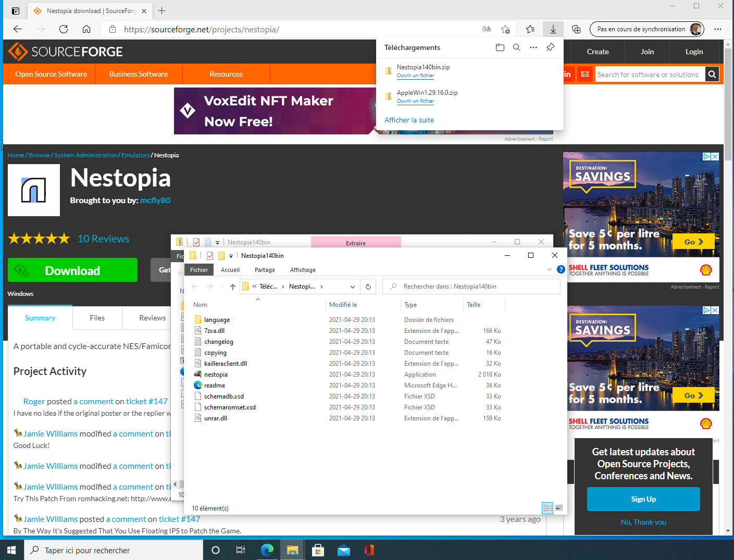Switch to the Reviews tab on SourceForge
Screen dimensions: 734x560
click(x=153, y=318)
